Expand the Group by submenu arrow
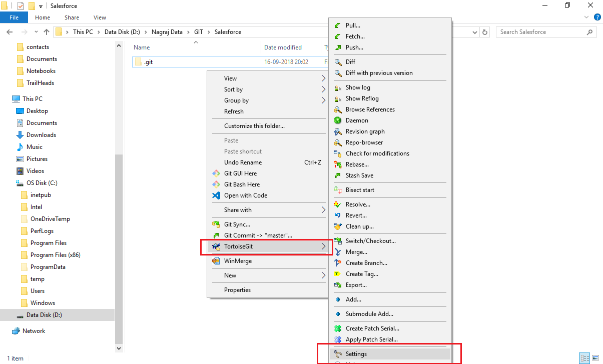This screenshot has width=603, height=364. pos(323,100)
